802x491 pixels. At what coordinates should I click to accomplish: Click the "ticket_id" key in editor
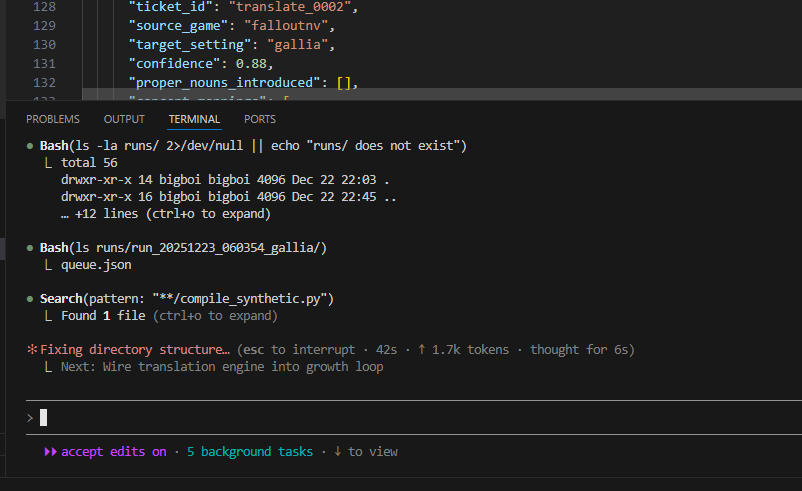pyautogui.click(x=170, y=7)
